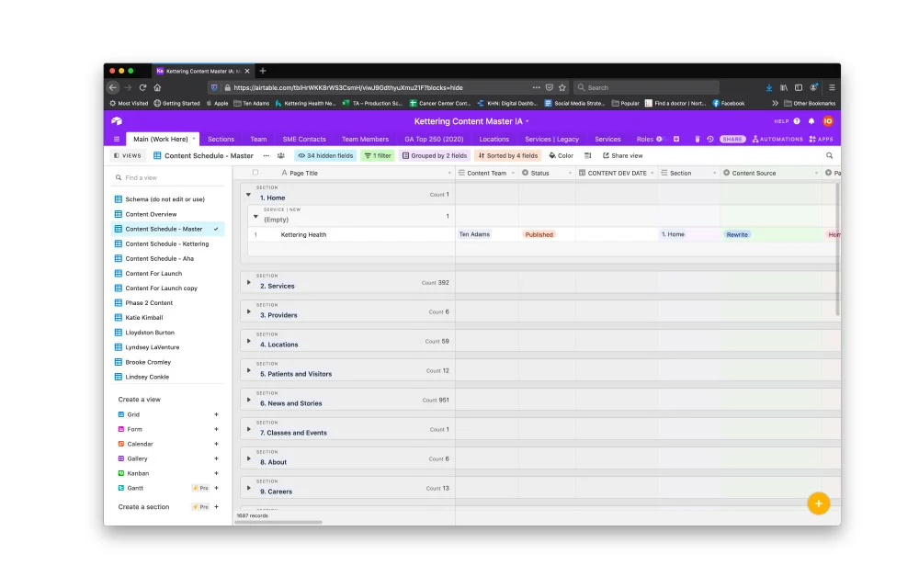Viewport: 919px width, 588px height.
Task: Add a Gantt view plus icon
Action: point(216,488)
